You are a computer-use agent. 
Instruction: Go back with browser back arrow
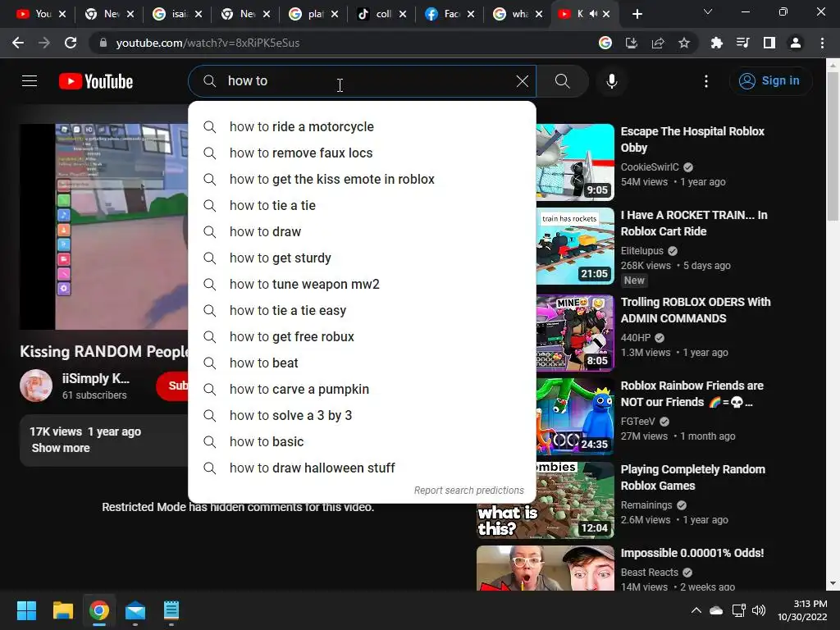(x=18, y=43)
